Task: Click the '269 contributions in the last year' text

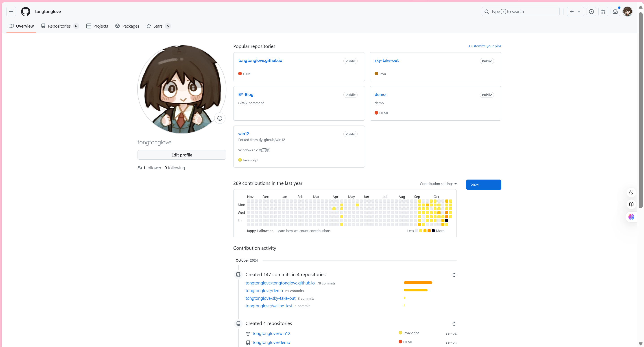Action: [x=268, y=183]
